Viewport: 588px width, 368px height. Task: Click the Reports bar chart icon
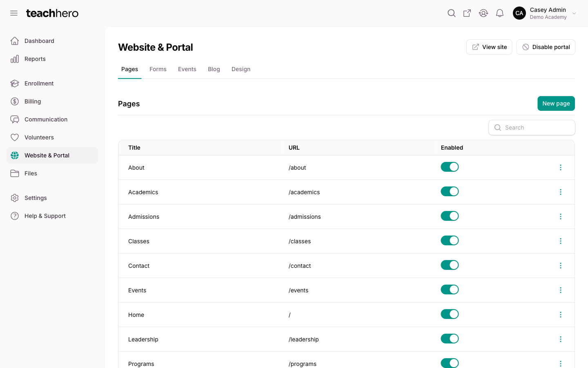tap(15, 59)
